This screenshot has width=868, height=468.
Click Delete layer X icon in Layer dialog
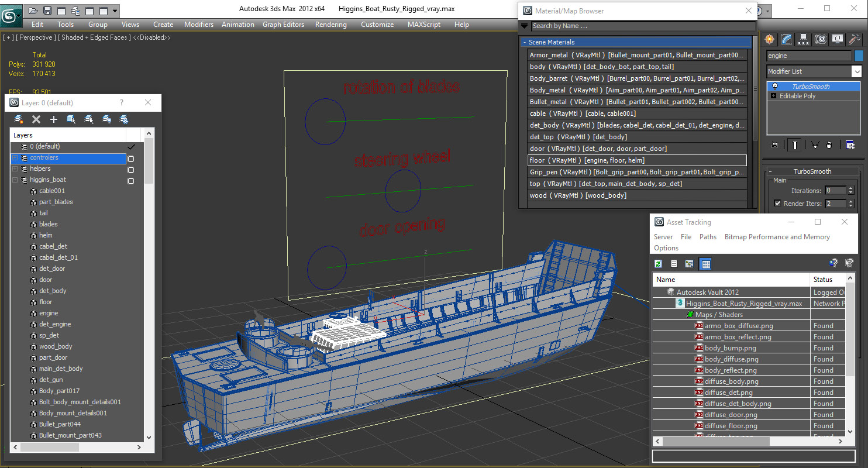[x=36, y=119]
